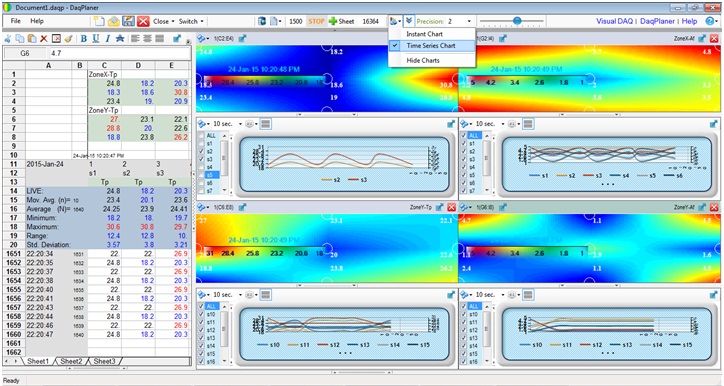The height and width of the screenshot is (386, 724).
Task: Expand the Close dropdown arrow
Action: [x=173, y=21]
